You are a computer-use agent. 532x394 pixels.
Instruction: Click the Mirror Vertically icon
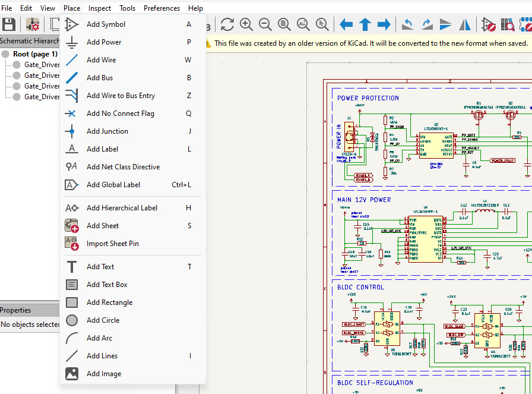pos(445,24)
